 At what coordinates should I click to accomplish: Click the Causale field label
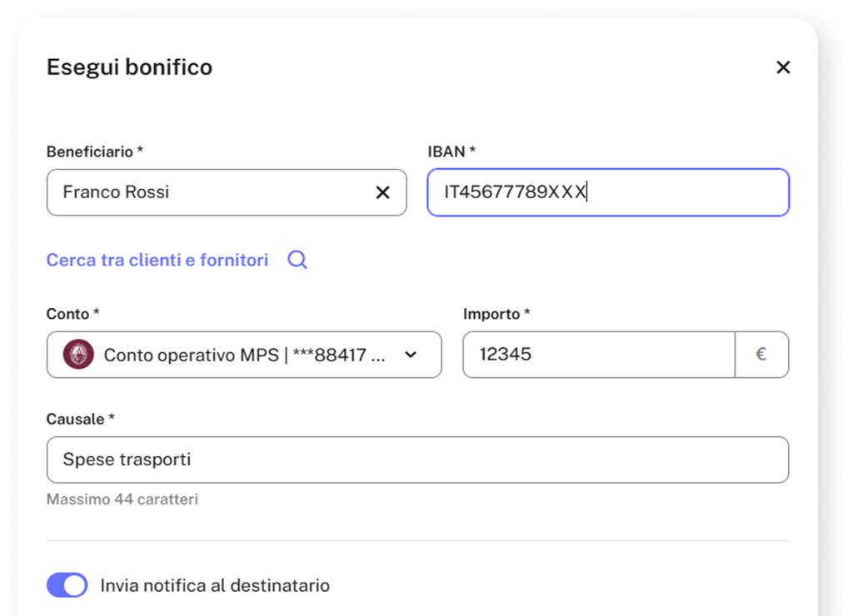click(81, 420)
